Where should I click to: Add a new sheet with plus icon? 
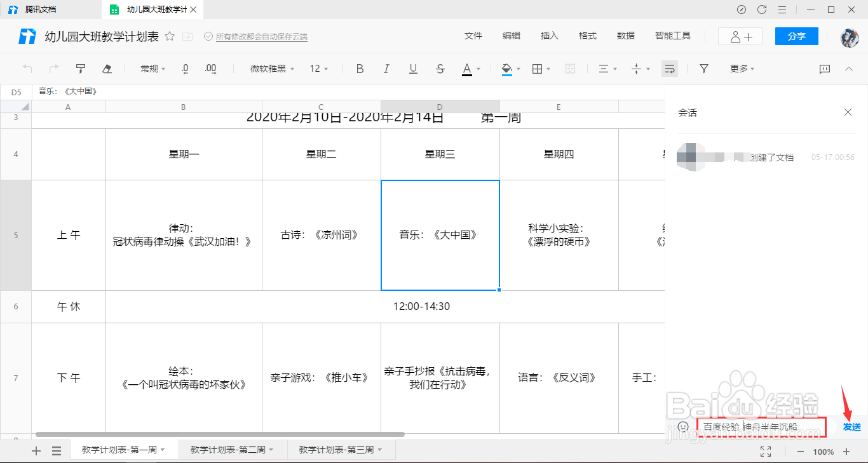(36, 451)
